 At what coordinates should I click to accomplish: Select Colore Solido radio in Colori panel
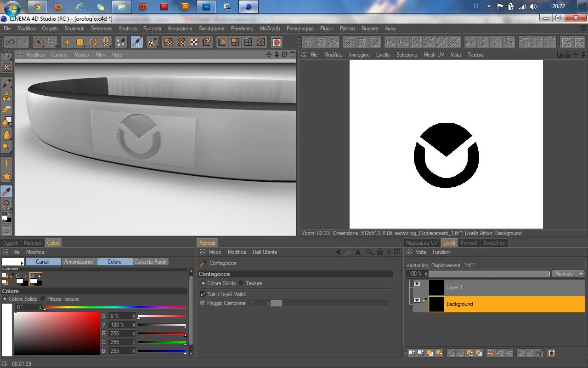5,299
